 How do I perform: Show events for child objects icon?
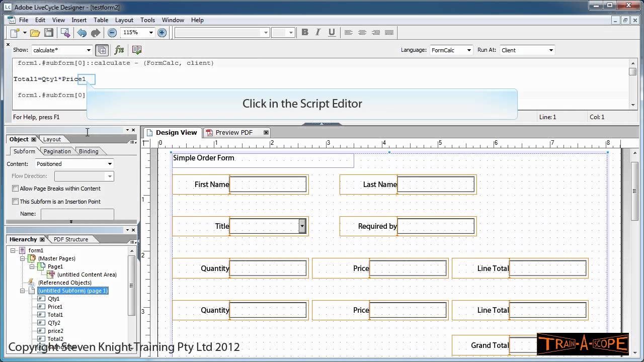pos(102,50)
